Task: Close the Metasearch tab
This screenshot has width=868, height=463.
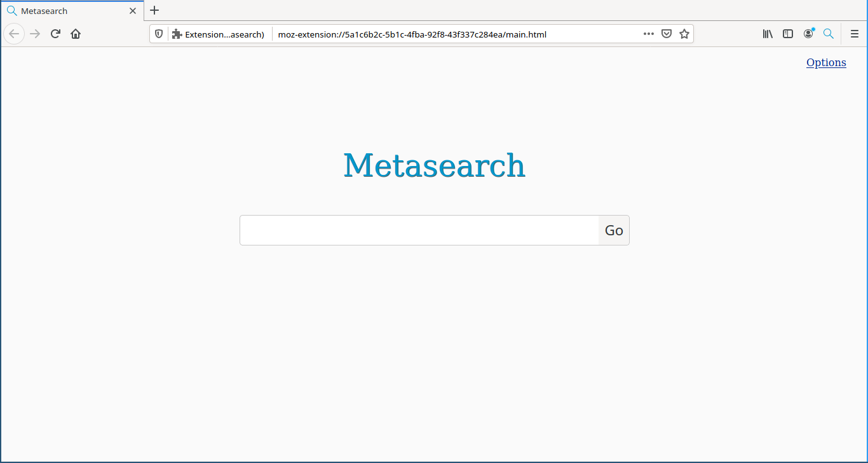Action: coord(133,11)
